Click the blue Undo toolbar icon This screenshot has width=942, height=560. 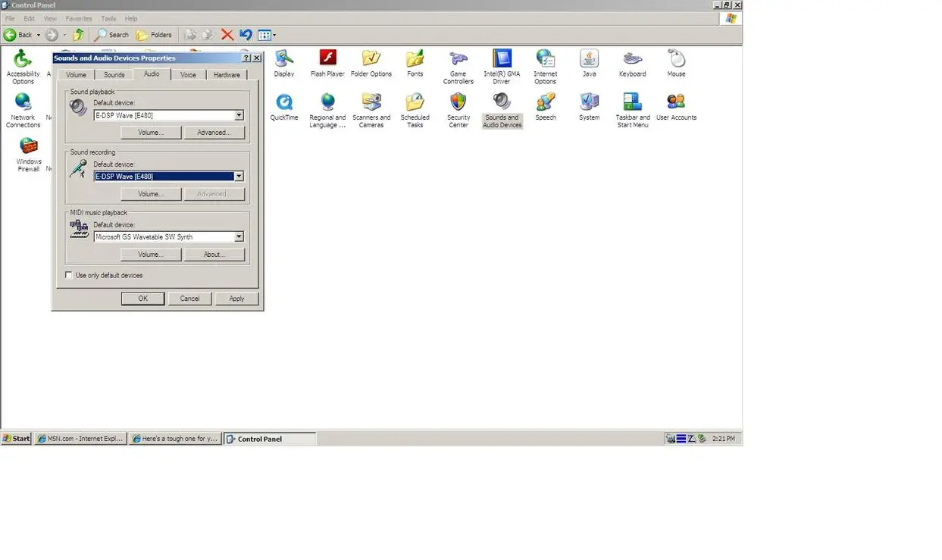tap(246, 35)
